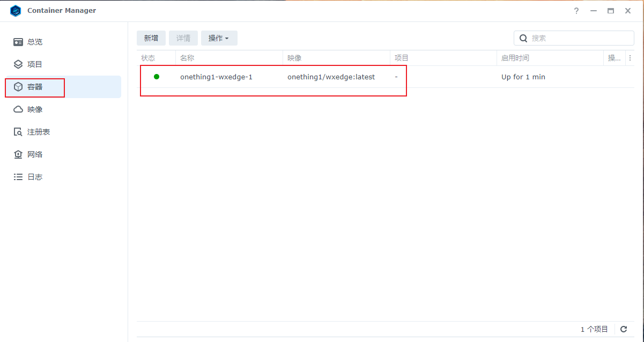Sort by the 映像 column header
This screenshot has width=644, height=342.
pos(336,58)
